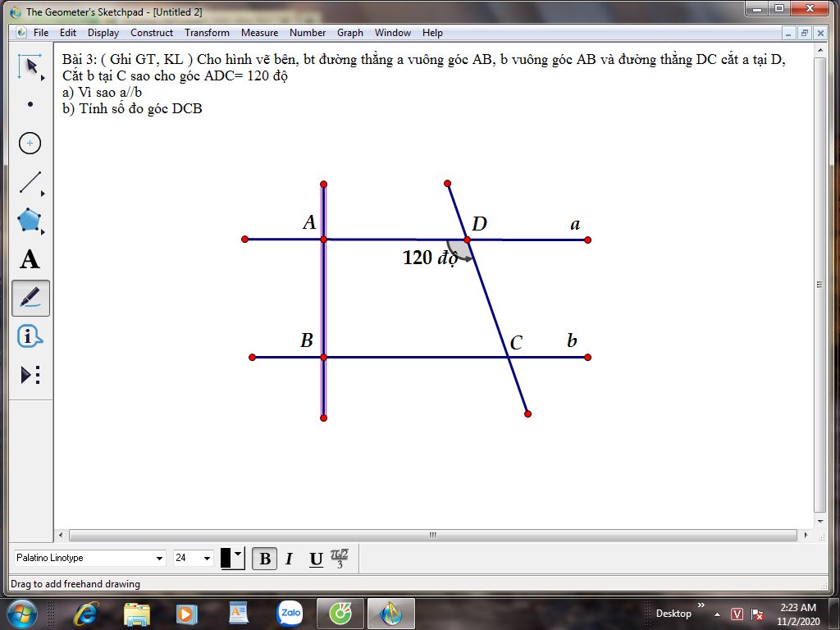Image resolution: width=840 pixels, height=630 pixels.
Task: Show hidden system tray icons
Action: click(717, 614)
